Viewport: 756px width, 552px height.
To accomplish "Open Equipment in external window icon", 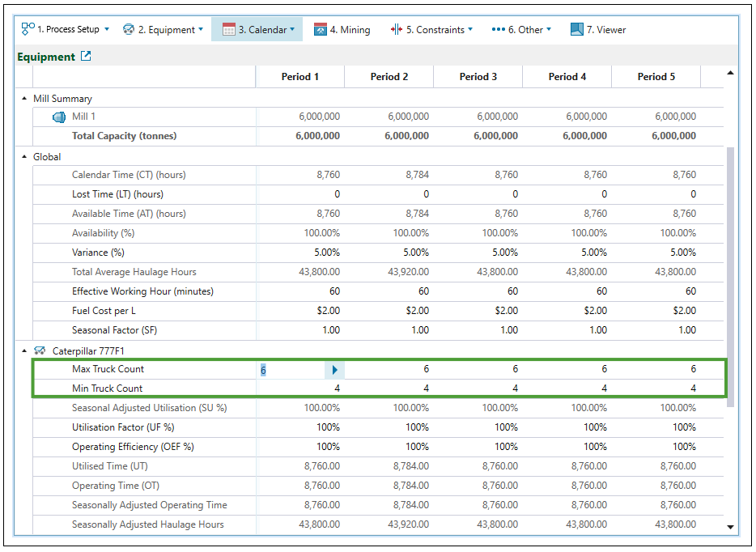I will coord(86,57).
